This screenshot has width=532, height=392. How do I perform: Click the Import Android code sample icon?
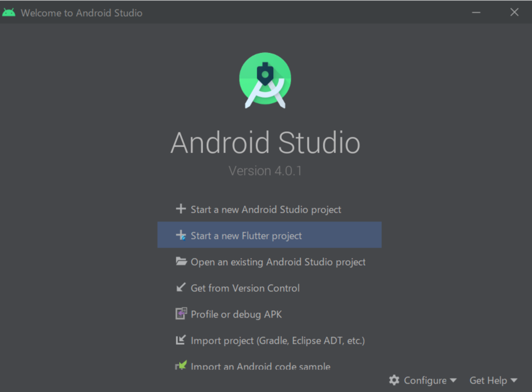(x=181, y=365)
